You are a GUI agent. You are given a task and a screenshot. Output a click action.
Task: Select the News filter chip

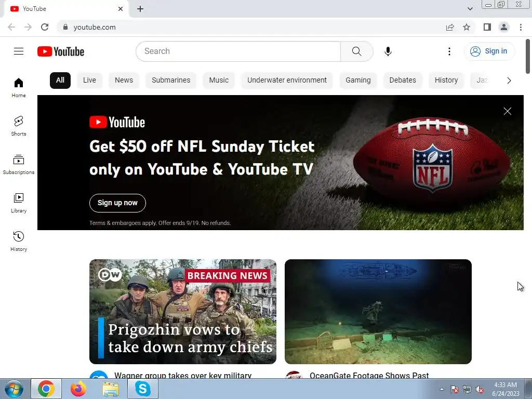point(124,81)
